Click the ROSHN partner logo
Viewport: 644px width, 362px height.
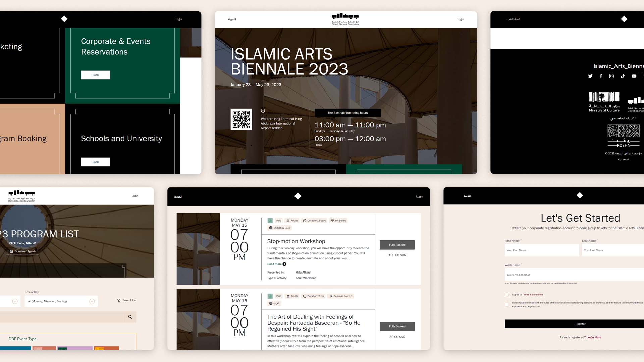pos(624,136)
